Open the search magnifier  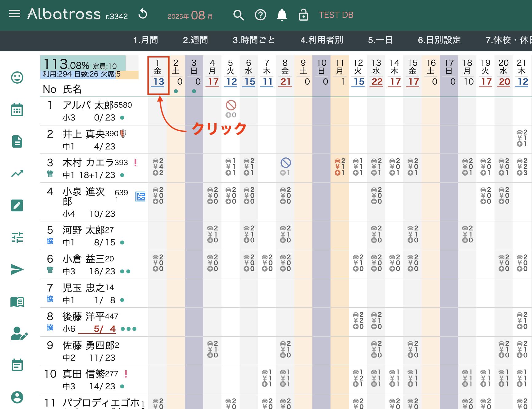pyautogui.click(x=238, y=15)
